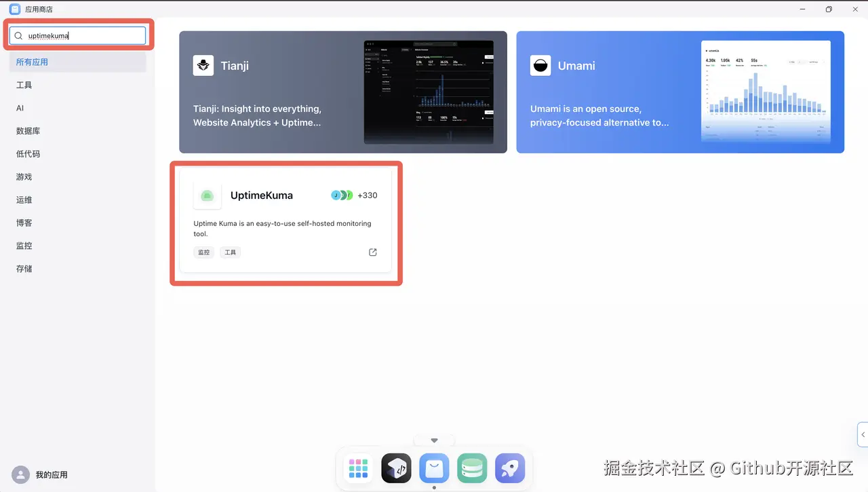Open the 博客 category
This screenshot has width=868, height=492.
(78, 223)
